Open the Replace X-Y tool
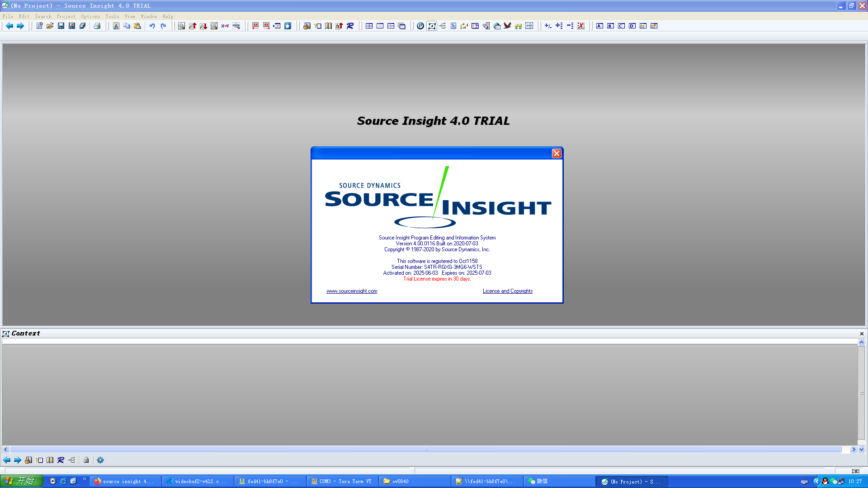Viewport: 868px width, 488px height. pyautogui.click(x=225, y=26)
